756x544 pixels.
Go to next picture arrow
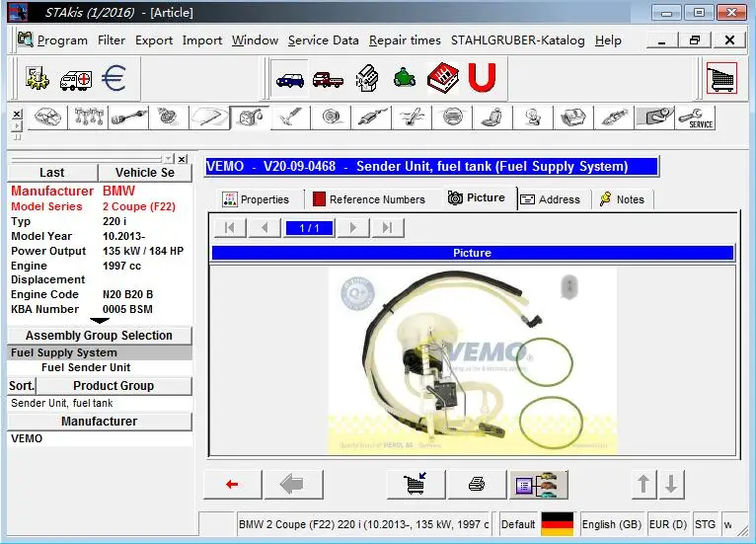tap(353, 228)
